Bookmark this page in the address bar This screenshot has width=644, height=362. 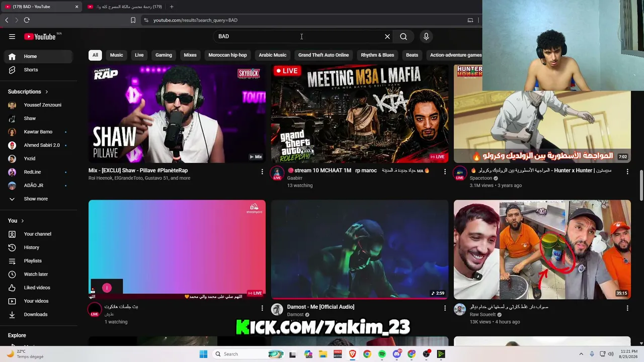coord(133,20)
